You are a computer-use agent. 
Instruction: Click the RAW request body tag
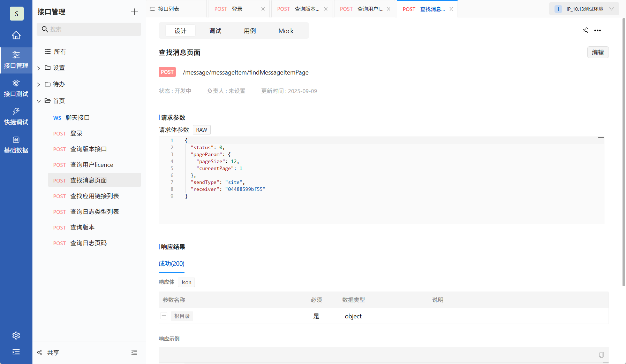(x=202, y=130)
